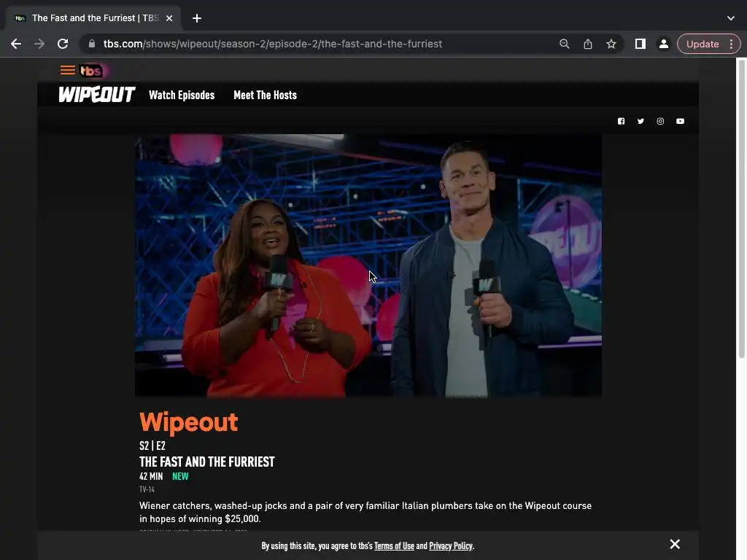Click the green NEW badge
Viewport: 747px width, 560px height.
coord(180,476)
